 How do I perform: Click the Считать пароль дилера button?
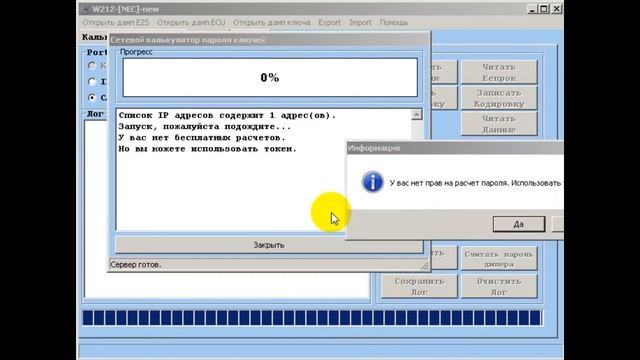coord(499,259)
